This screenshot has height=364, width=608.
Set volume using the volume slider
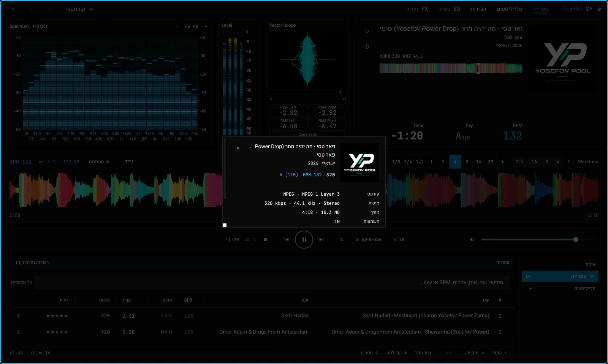pos(537,239)
